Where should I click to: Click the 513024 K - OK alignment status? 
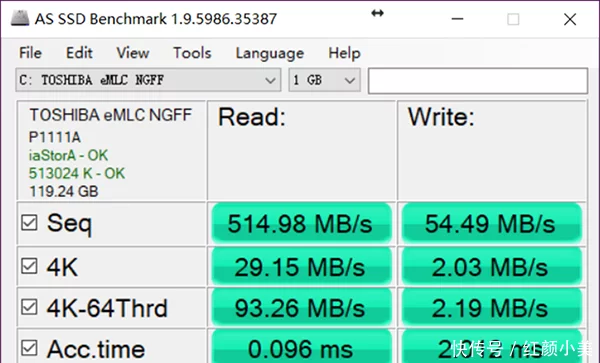click(x=77, y=173)
